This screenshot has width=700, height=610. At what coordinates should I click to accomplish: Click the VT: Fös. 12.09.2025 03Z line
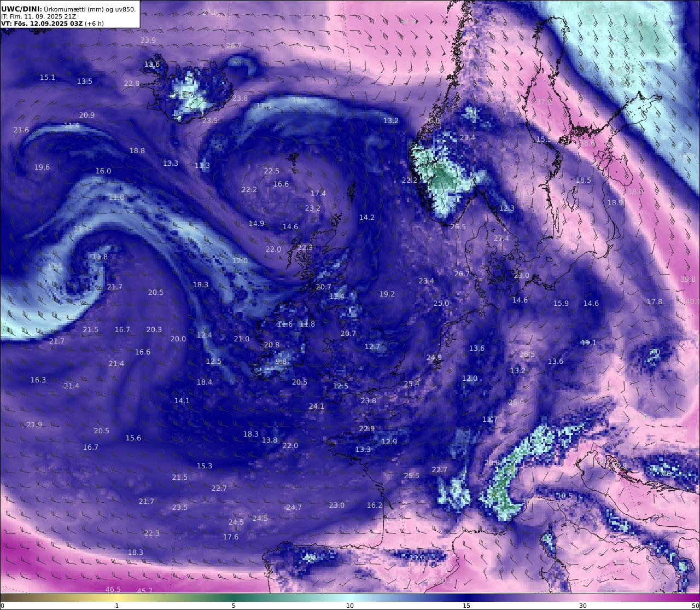[x=52, y=24]
